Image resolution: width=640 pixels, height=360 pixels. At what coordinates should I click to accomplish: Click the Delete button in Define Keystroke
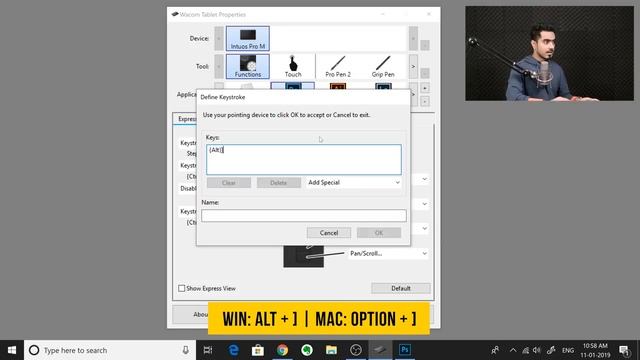279,182
